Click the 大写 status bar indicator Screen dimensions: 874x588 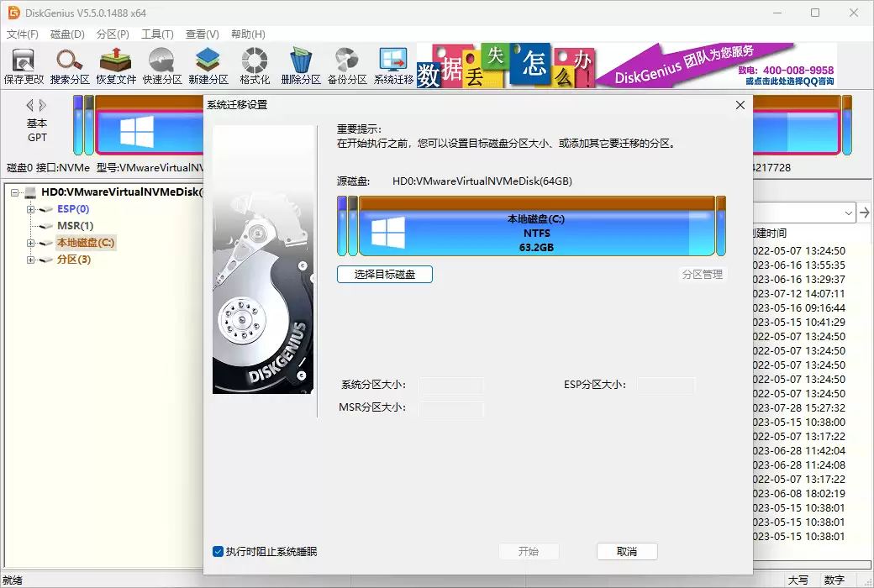coord(798,580)
